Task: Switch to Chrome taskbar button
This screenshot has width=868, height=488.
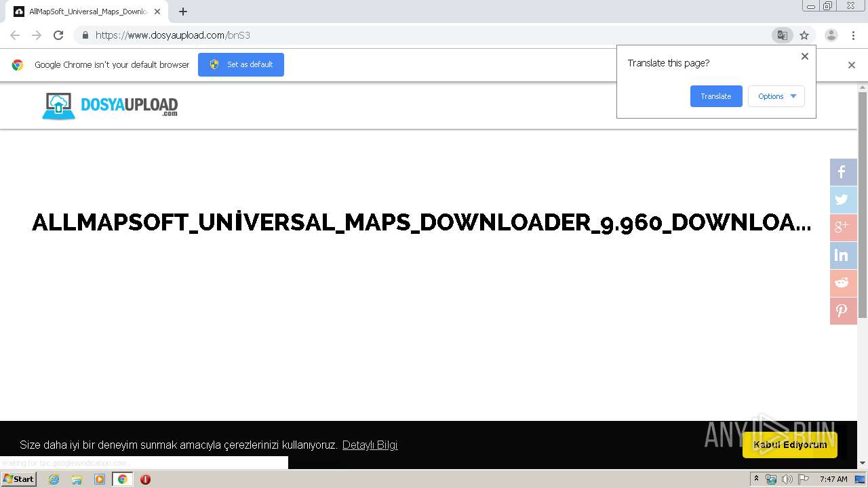Action: pos(122,479)
